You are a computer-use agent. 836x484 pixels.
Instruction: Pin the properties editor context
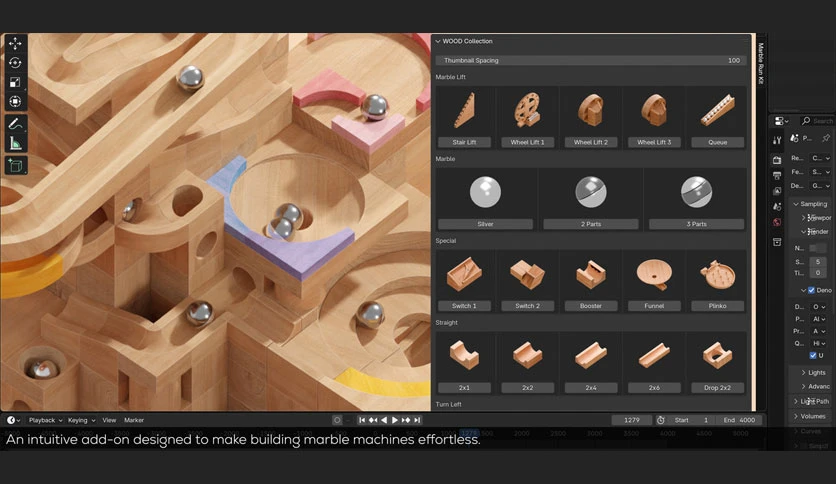pos(826,138)
